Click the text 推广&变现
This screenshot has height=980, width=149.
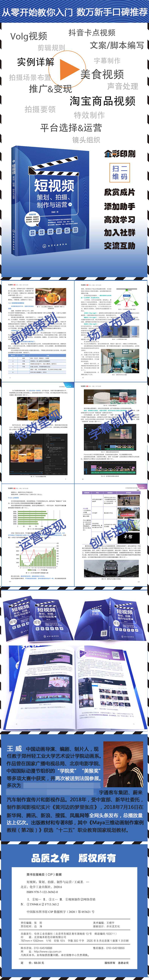tap(50, 89)
